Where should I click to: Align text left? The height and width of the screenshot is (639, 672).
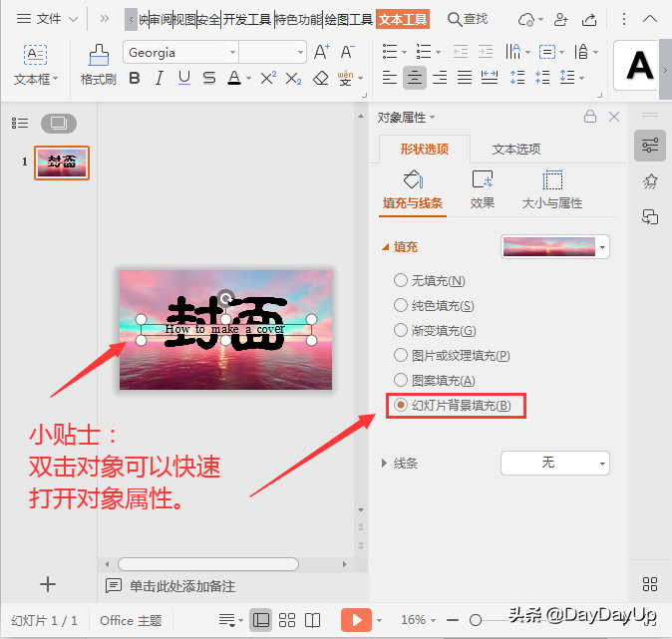(390, 78)
